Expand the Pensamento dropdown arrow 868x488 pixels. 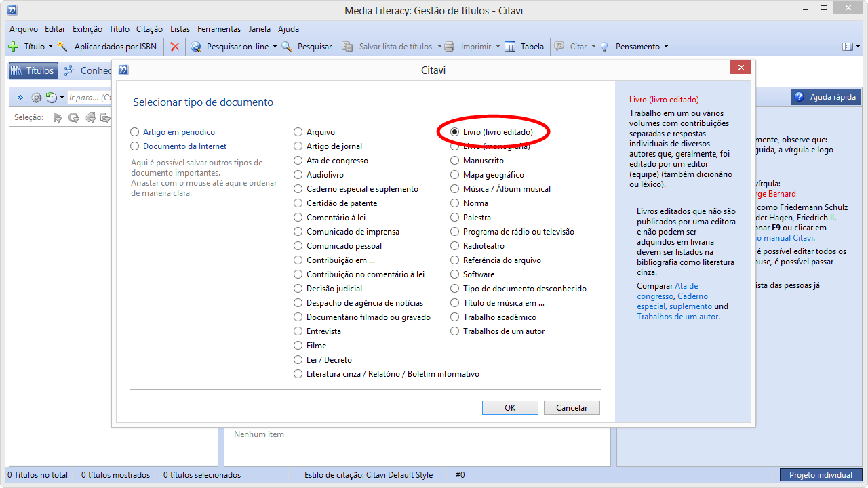pyautogui.click(x=666, y=47)
